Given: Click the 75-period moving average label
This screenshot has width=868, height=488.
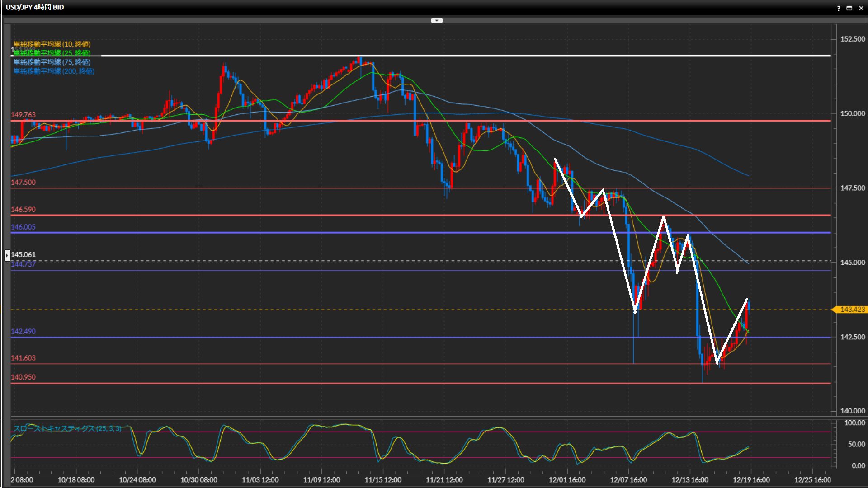Looking at the screenshot, I should pyautogui.click(x=52, y=62).
